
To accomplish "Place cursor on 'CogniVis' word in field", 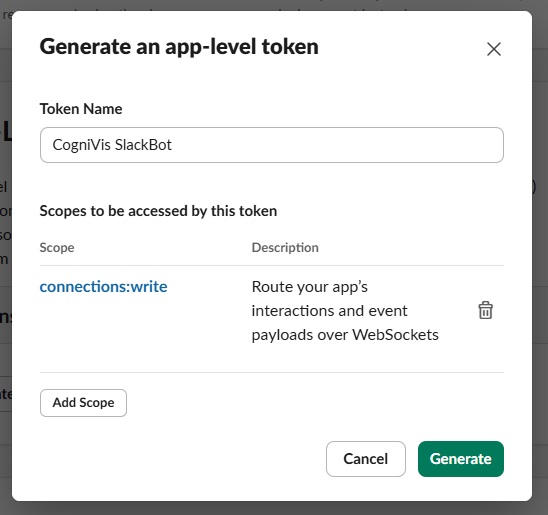I will [81, 145].
